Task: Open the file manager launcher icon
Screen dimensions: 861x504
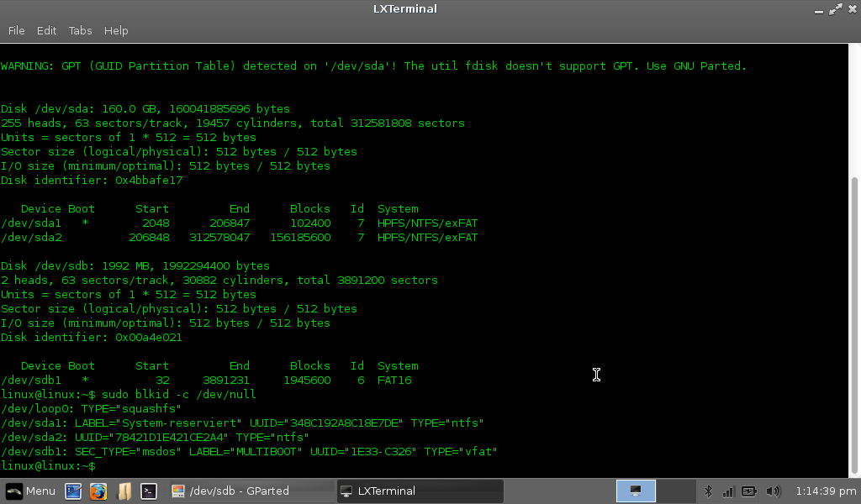Action: click(x=124, y=491)
